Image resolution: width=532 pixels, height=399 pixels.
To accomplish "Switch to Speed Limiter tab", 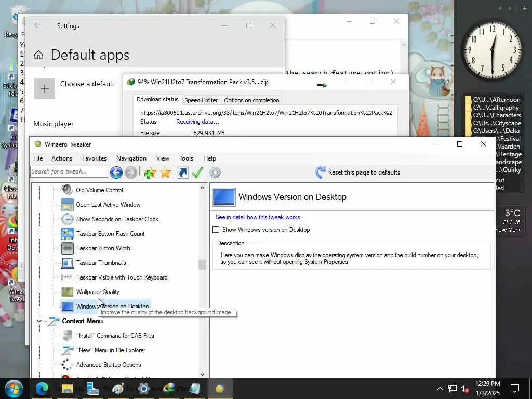I will pos(201,100).
